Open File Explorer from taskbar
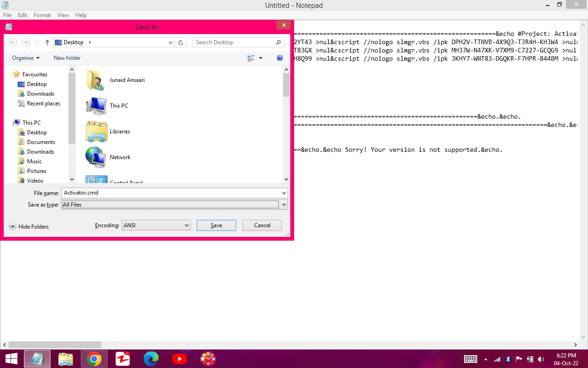This screenshot has width=588, height=368. pyautogui.click(x=66, y=359)
